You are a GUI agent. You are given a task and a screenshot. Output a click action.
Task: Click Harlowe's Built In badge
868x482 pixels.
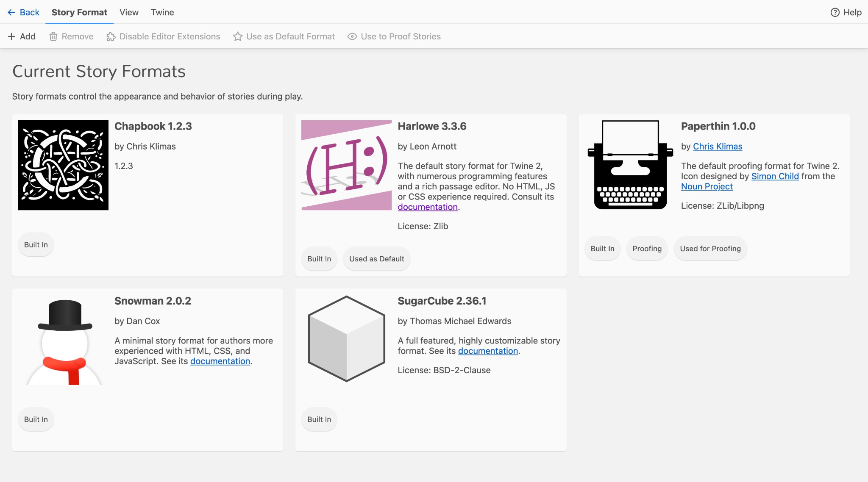319,259
